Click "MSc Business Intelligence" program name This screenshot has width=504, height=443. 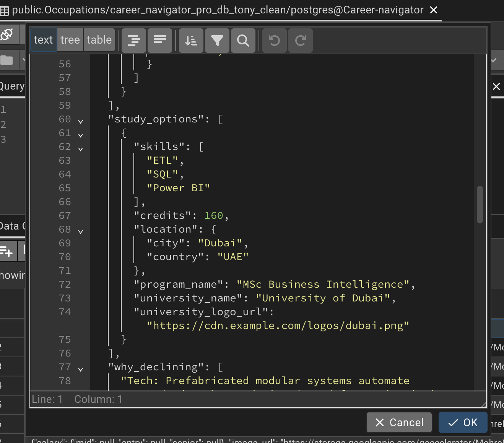click(x=323, y=284)
